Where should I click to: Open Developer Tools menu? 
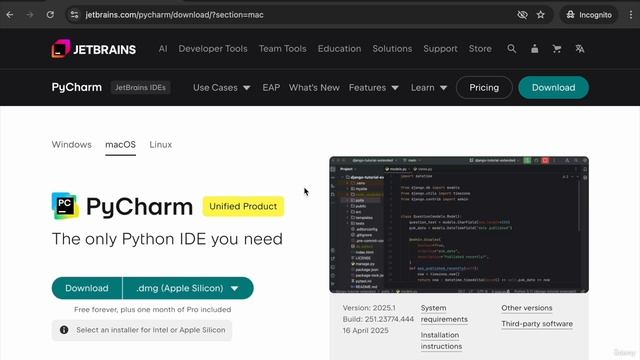click(213, 49)
